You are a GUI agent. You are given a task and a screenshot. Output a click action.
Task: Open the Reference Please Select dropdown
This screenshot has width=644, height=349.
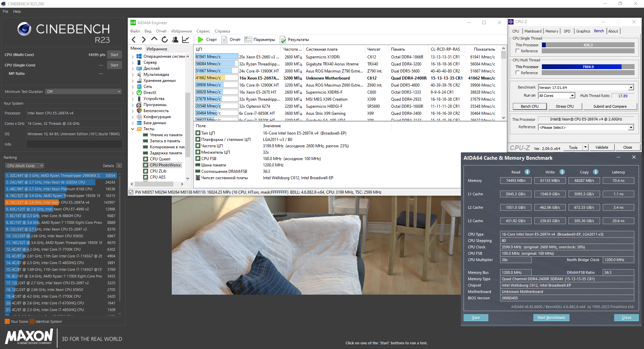(631, 128)
